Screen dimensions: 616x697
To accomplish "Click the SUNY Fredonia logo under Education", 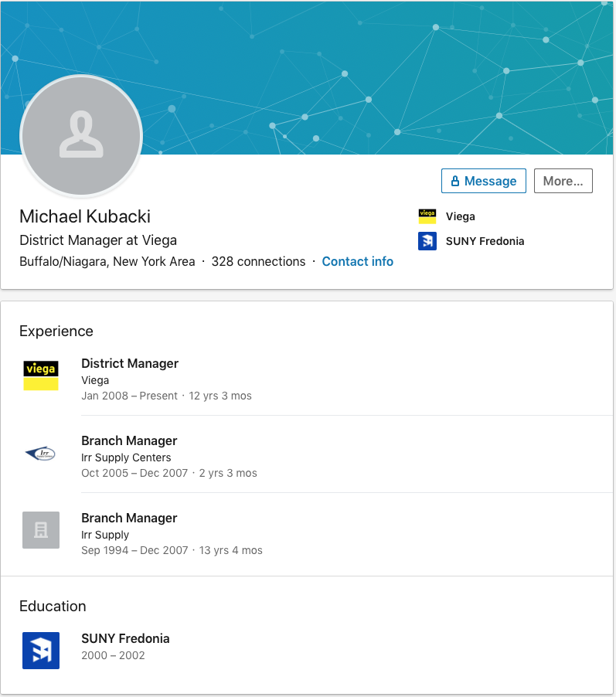I will (x=41, y=651).
